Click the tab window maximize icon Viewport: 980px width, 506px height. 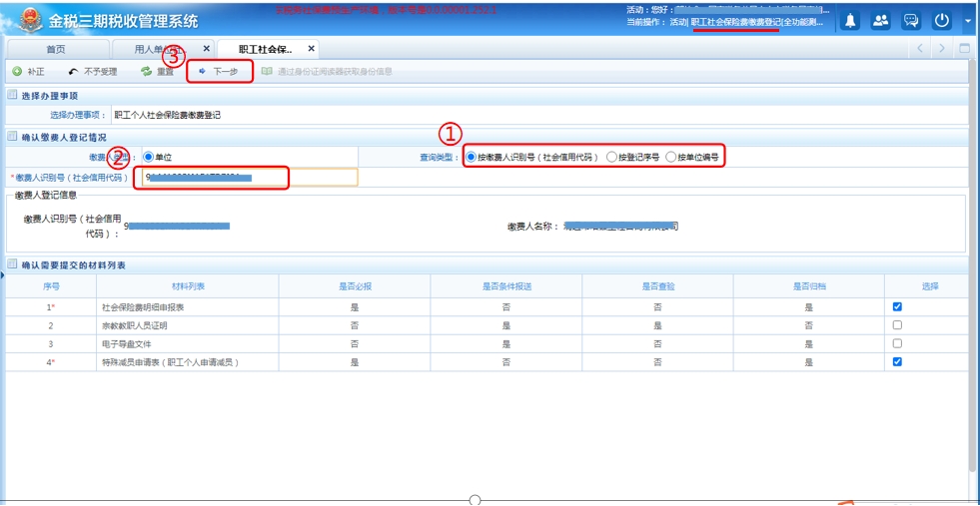[964, 49]
